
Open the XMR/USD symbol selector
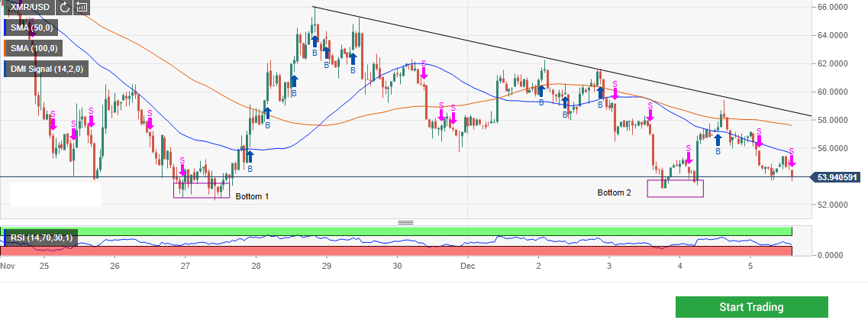pyautogui.click(x=29, y=8)
